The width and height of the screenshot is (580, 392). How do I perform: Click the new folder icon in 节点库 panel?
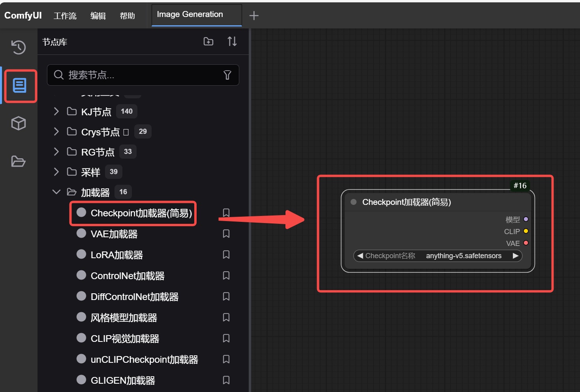[208, 41]
